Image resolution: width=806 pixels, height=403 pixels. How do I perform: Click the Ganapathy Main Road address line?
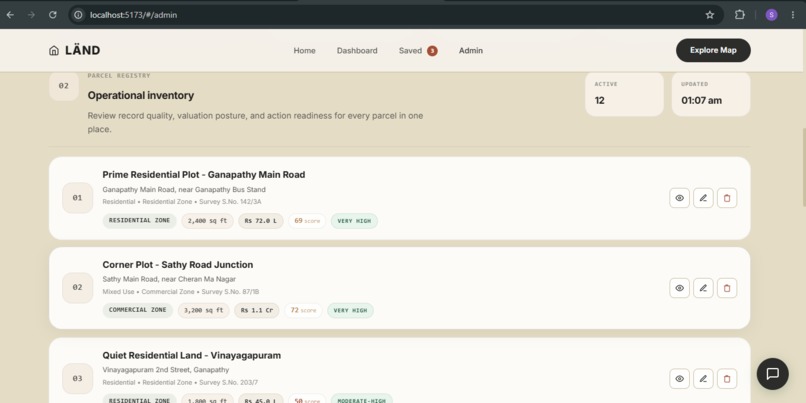pyautogui.click(x=184, y=190)
